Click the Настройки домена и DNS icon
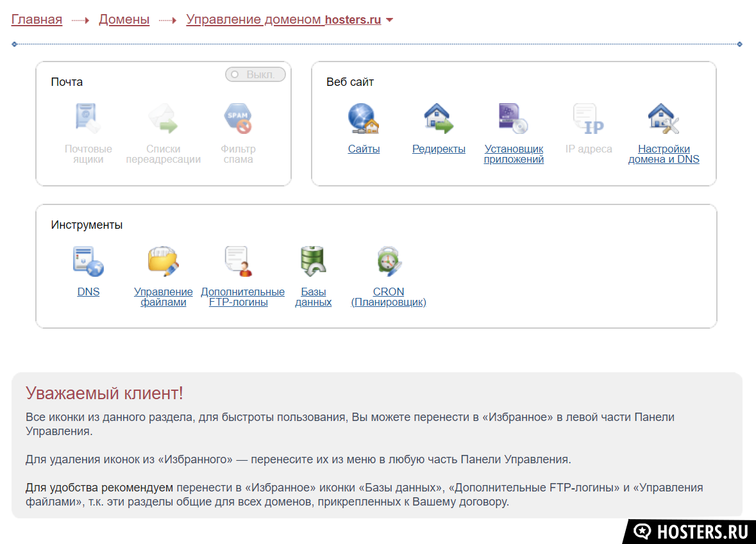The width and height of the screenshot is (756, 544). tap(664, 119)
